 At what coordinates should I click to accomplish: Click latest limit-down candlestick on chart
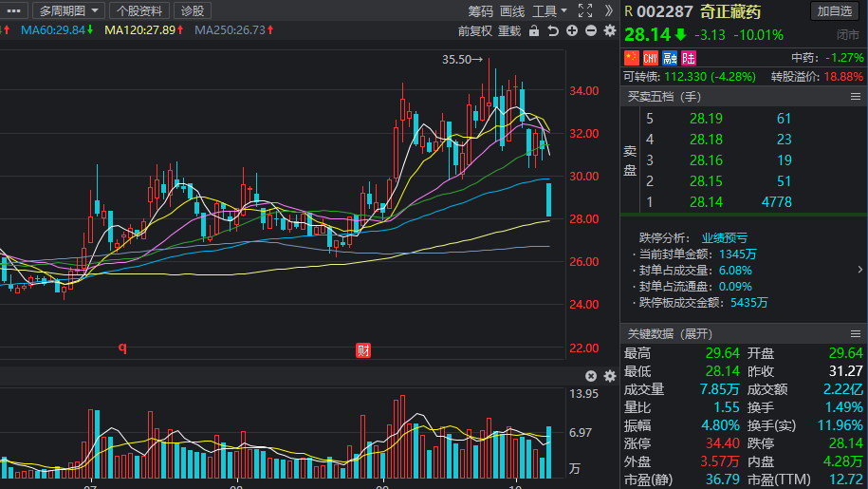pyautogui.click(x=548, y=200)
